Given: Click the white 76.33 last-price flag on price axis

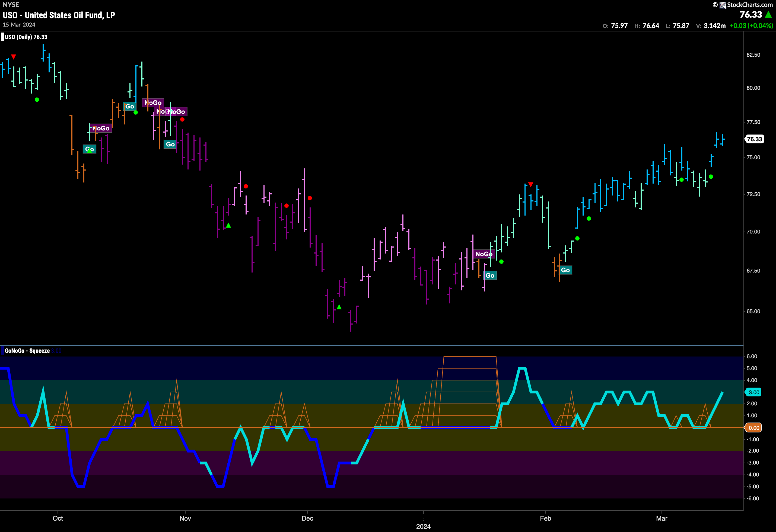Looking at the screenshot, I should [754, 139].
